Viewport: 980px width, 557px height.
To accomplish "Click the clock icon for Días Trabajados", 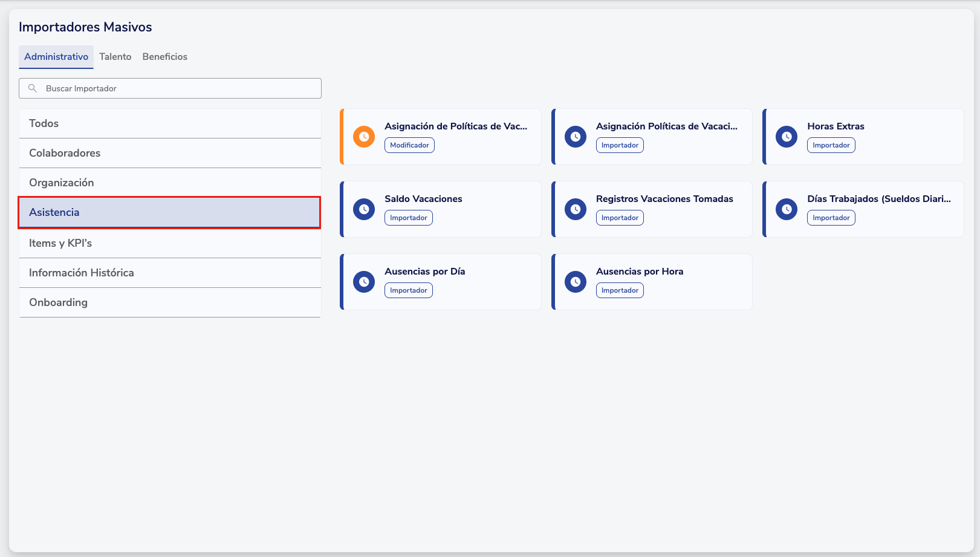I will point(787,209).
